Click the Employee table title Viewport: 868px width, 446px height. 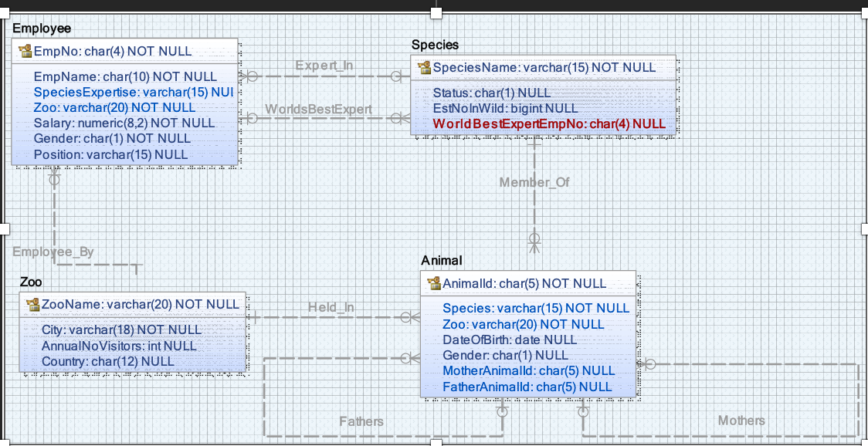[42, 28]
